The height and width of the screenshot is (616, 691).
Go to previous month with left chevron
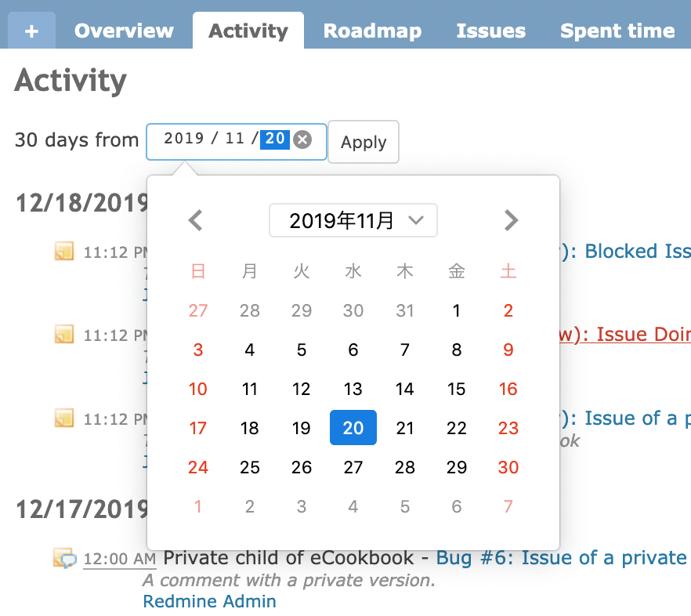[196, 220]
